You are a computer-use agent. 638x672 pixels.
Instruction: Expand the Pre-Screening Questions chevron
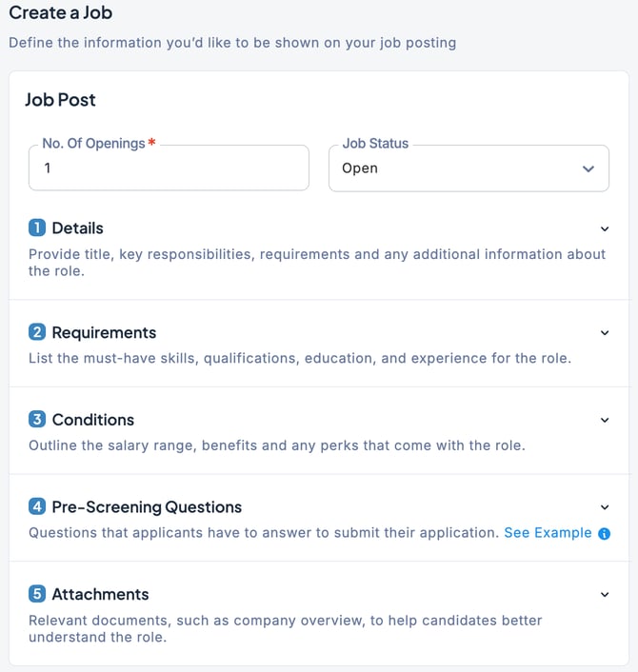point(605,507)
